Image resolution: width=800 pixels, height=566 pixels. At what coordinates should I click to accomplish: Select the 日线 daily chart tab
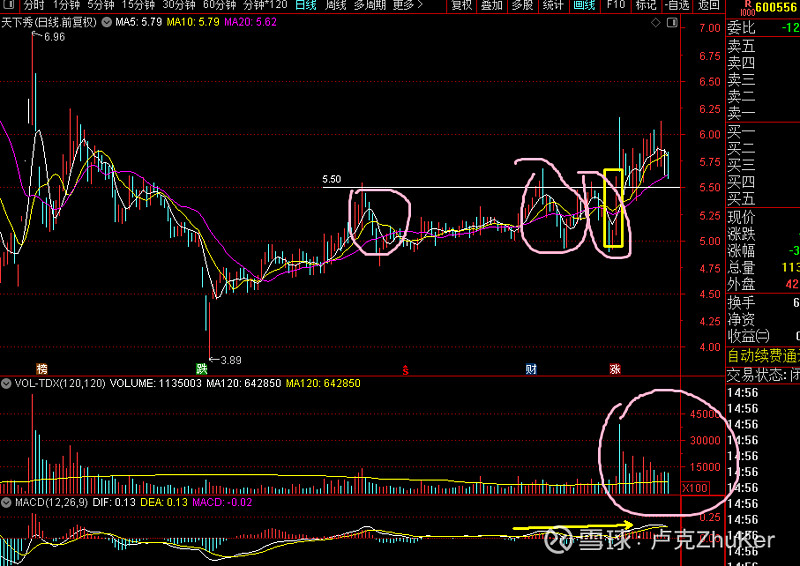coord(306,5)
